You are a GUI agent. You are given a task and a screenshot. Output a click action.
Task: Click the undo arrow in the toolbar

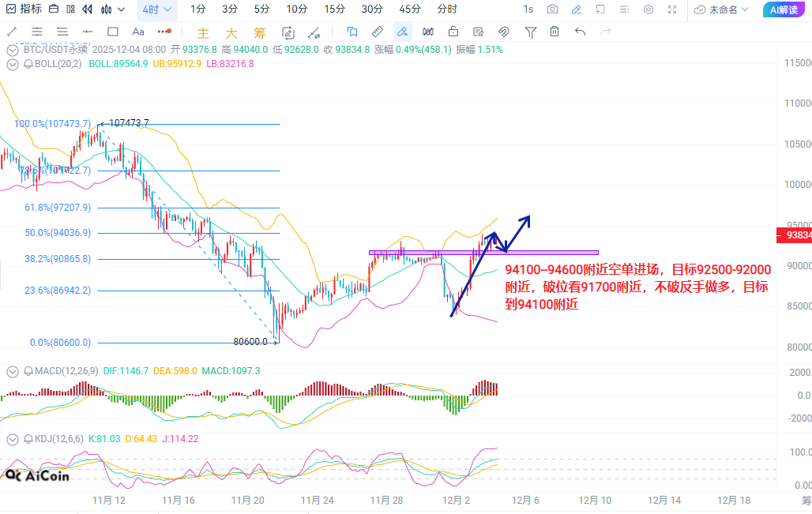click(581, 32)
